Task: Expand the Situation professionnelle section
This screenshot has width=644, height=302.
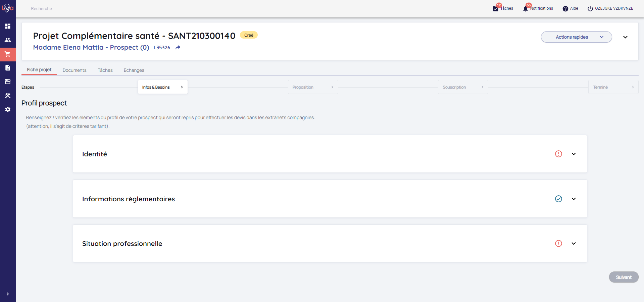Action: 574,244
